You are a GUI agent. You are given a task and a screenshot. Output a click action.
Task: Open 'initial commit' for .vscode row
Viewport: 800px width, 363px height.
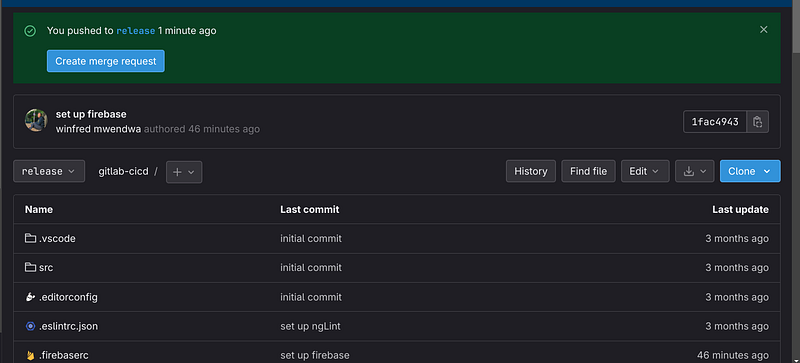pyautogui.click(x=311, y=238)
